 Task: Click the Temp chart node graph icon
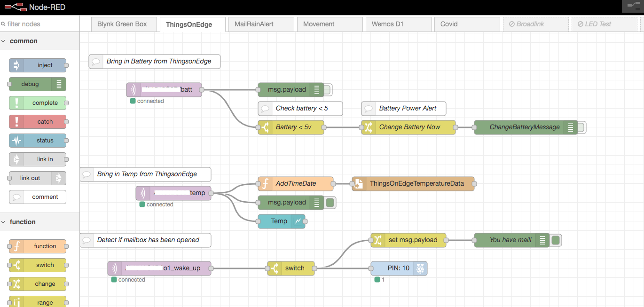298,221
